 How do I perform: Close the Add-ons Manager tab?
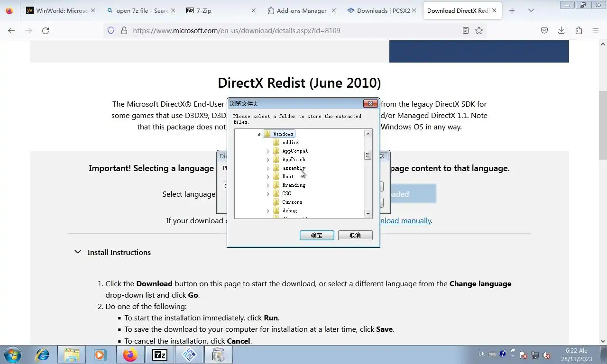pyautogui.click(x=333, y=10)
